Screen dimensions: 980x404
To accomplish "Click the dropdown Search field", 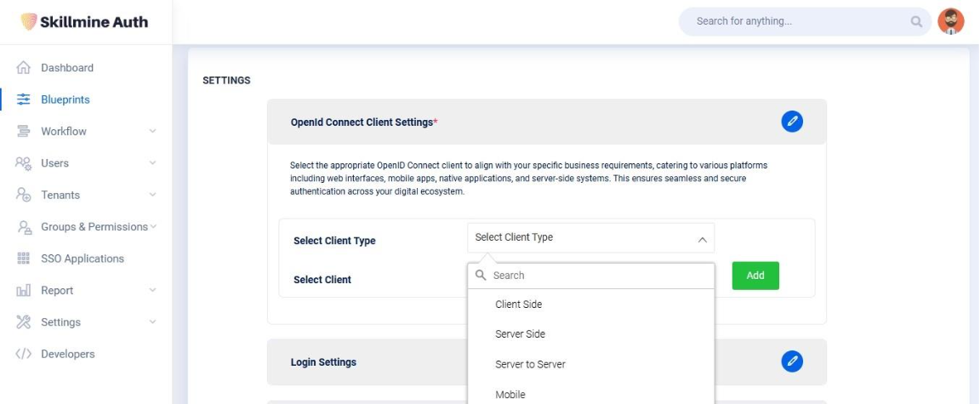I will coord(595,276).
